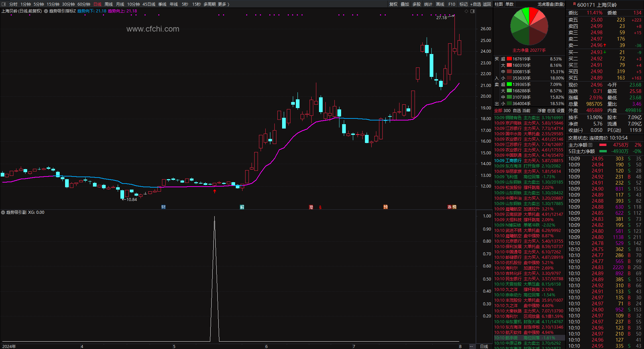This screenshot has height=349, width=644.
Task: Click the 标记 mark button
Action: pyautogui.click(x=464, y=4)
